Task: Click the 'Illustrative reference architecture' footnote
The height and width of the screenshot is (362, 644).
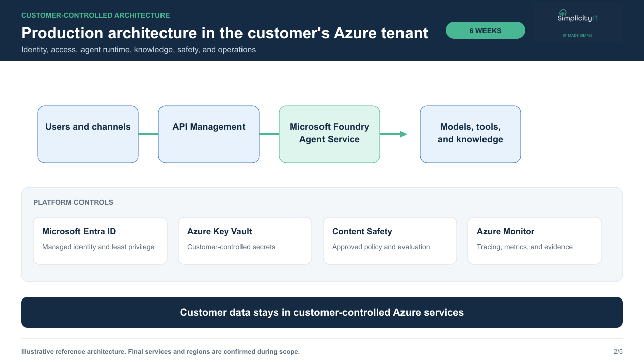Action: (160, 352)
